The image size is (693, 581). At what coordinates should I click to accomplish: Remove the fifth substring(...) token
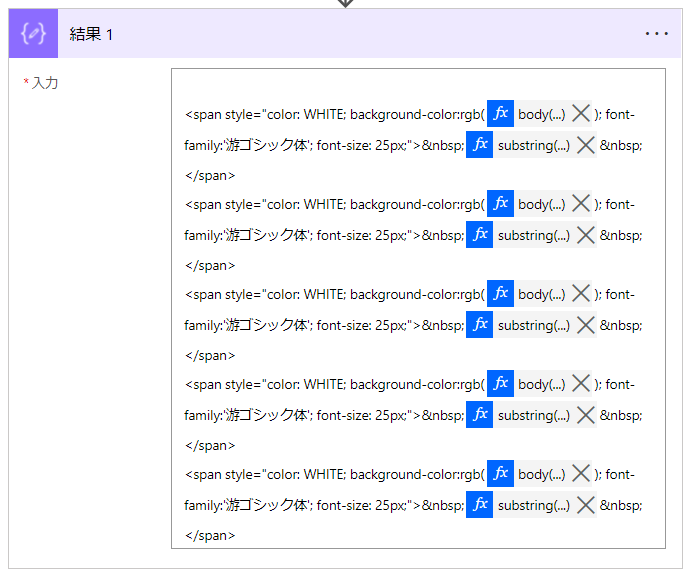tap(586, 505)
